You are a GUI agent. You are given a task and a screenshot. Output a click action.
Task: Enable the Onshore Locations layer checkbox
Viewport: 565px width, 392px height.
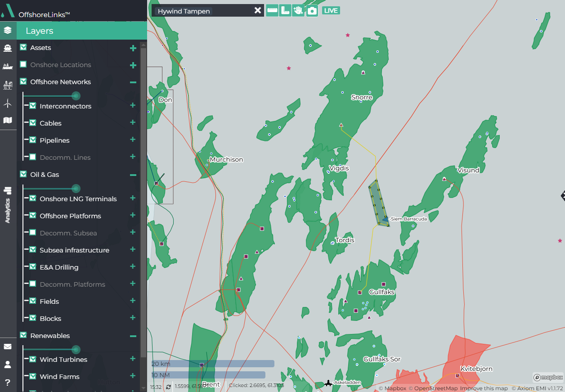[23, 65]
